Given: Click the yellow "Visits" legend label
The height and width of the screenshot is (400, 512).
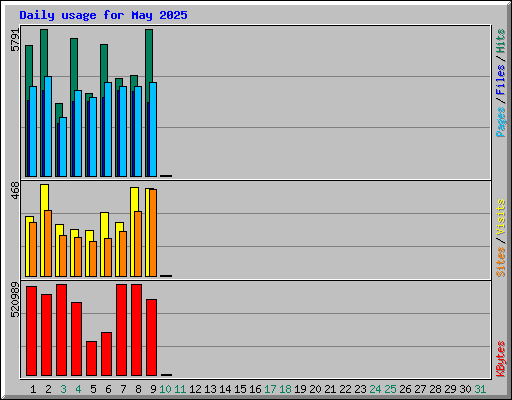Looking at the screenshot, I should 501,217.
